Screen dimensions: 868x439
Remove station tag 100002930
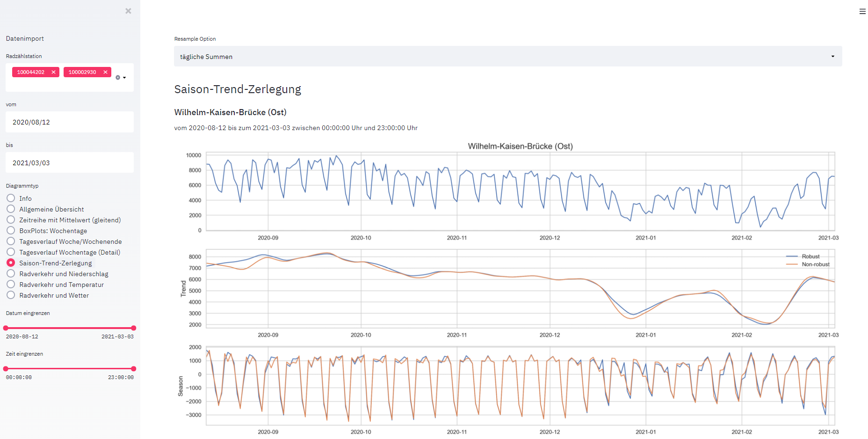pos(105,72)
